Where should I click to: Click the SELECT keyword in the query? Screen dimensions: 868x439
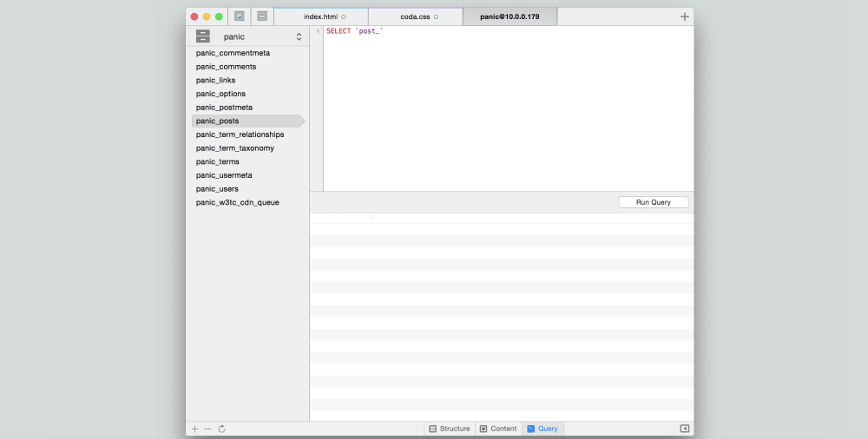click(x=339, y=31)
